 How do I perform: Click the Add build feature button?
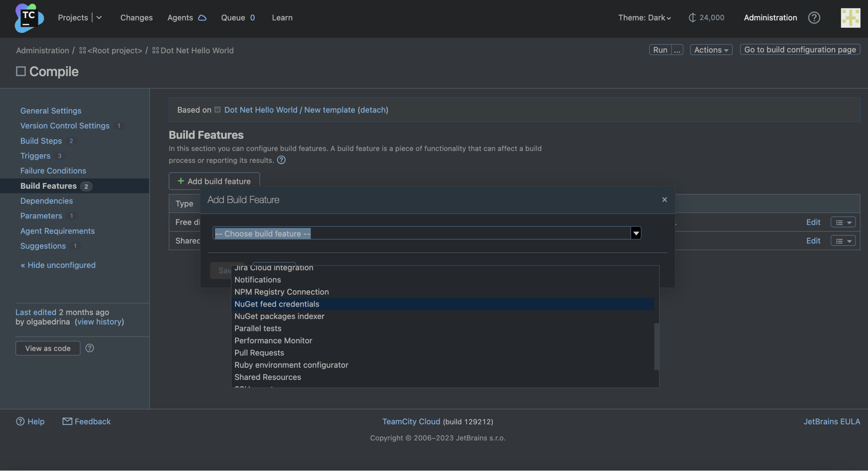pos(214,180)
